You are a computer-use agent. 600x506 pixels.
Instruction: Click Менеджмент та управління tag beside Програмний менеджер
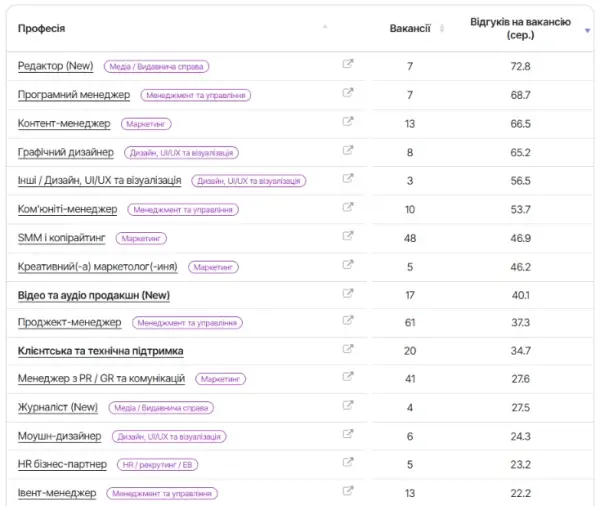196,95
